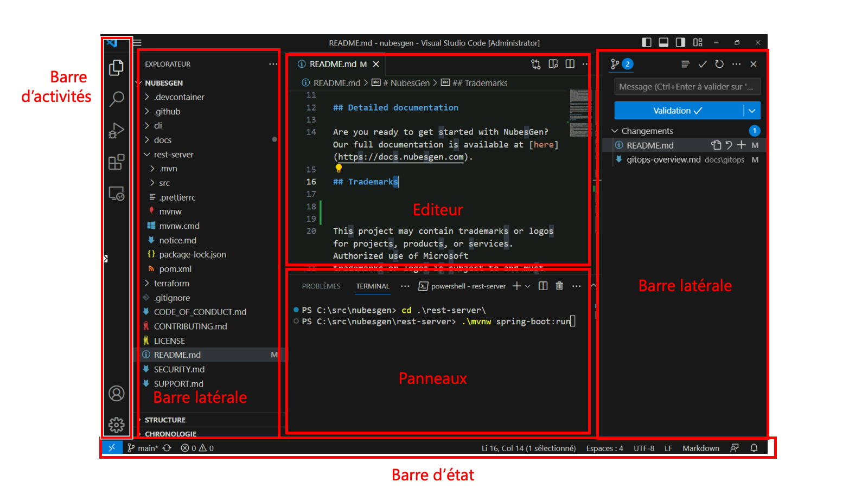This screenshot has width=868, height=488.
Task: Open Search in the activity bar
Action: tap(116, 99)
